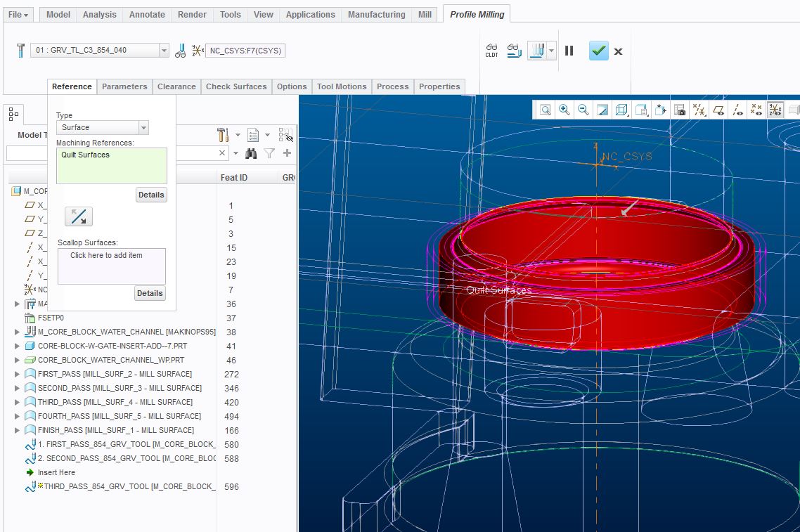The width and height of the screenshot is (800, 532).
Task: Open the File menu
Action: [18, 15]
